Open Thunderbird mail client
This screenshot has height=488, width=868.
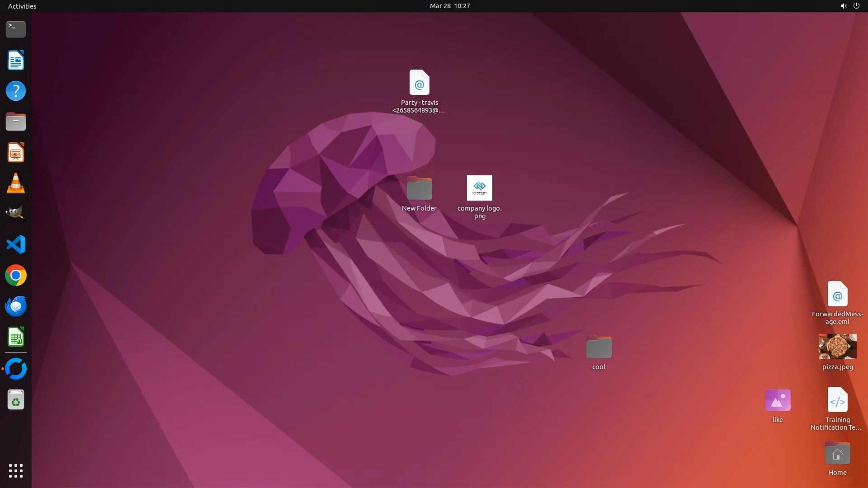click(16, 306)
